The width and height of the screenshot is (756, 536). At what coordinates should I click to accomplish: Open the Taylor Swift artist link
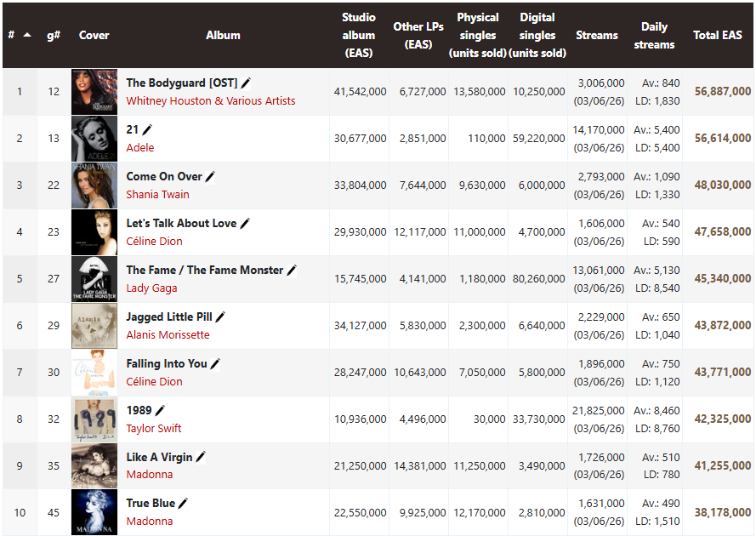point(154,429)
